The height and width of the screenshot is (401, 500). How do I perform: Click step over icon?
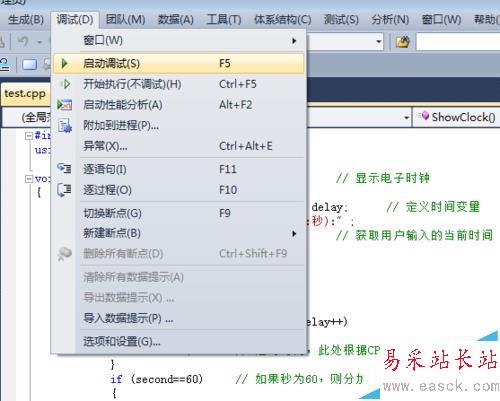point(64,190)
